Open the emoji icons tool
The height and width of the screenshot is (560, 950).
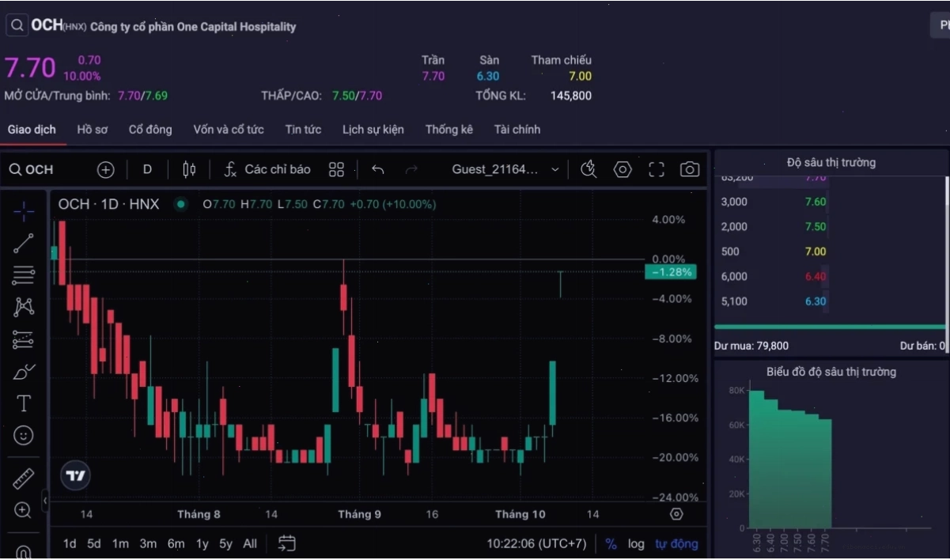pos(24,435)
